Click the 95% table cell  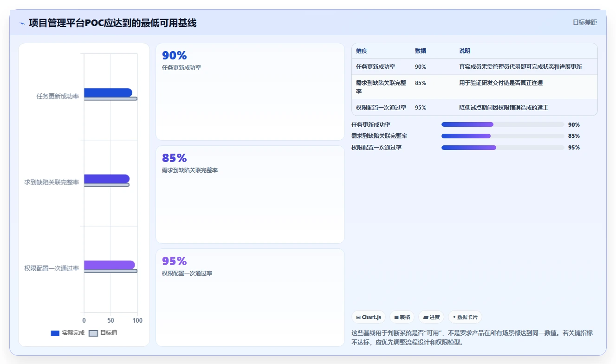421,108
